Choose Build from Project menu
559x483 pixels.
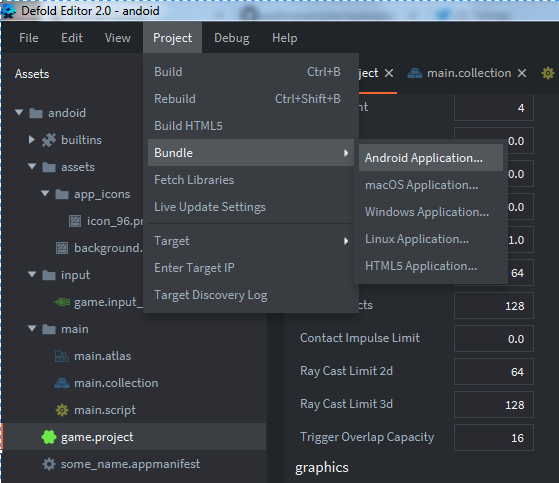[x=251, y=72]
